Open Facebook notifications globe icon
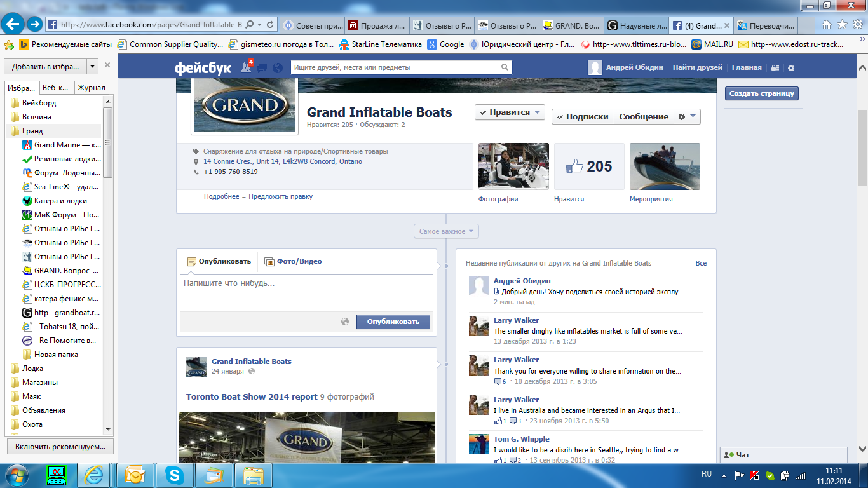Image resolution: width=868 pixels, height=488 pixels. [x=277, y=67]
